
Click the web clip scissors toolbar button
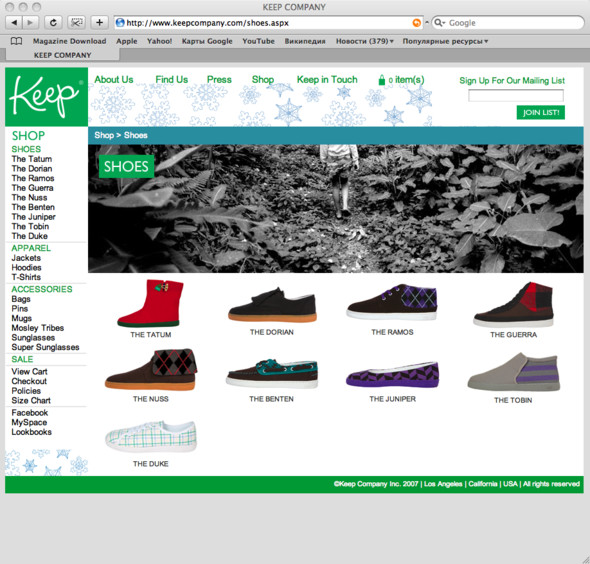[76, 23]
